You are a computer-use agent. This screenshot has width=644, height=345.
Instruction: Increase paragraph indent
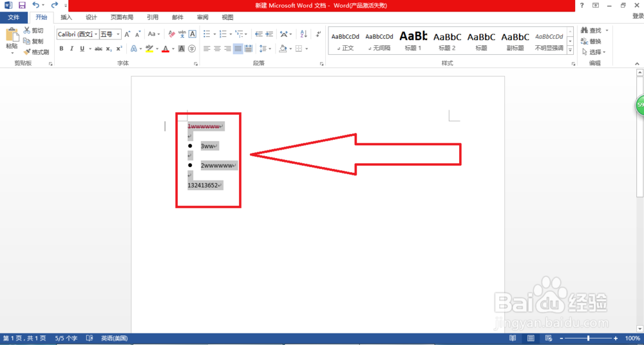tap(269, 34)
